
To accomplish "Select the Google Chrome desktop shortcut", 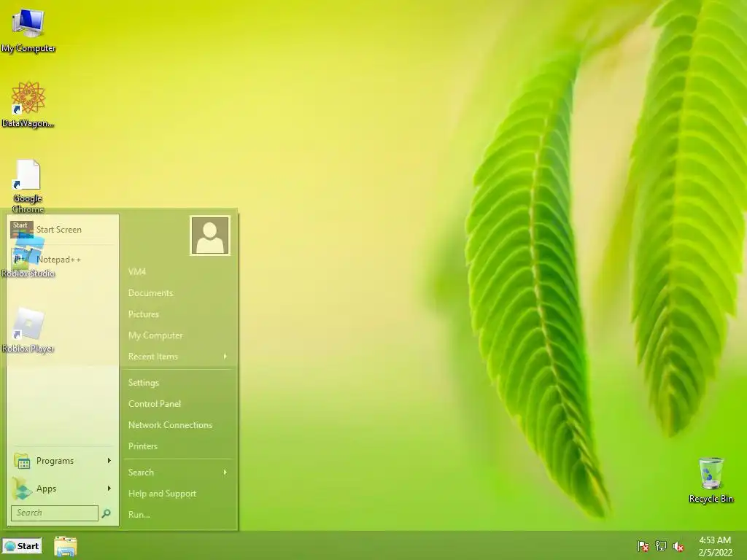I will [28, 186].
